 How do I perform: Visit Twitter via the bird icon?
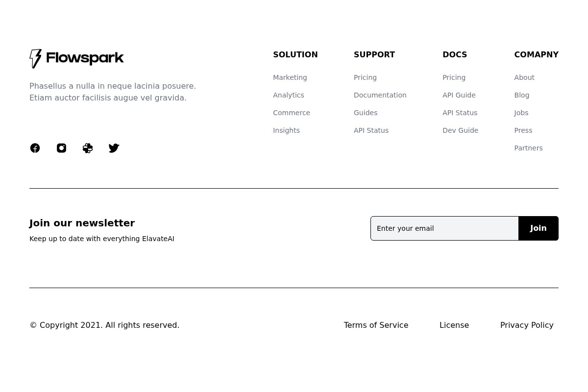point(114,147)
